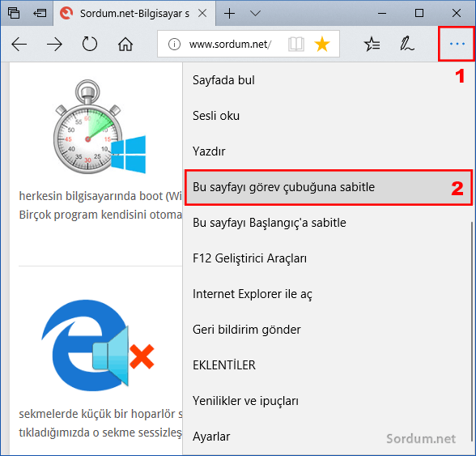Select the Sordum.net-Bilgisayar tab
Viewport: 476px width, 456px height.
pos(134,14)
